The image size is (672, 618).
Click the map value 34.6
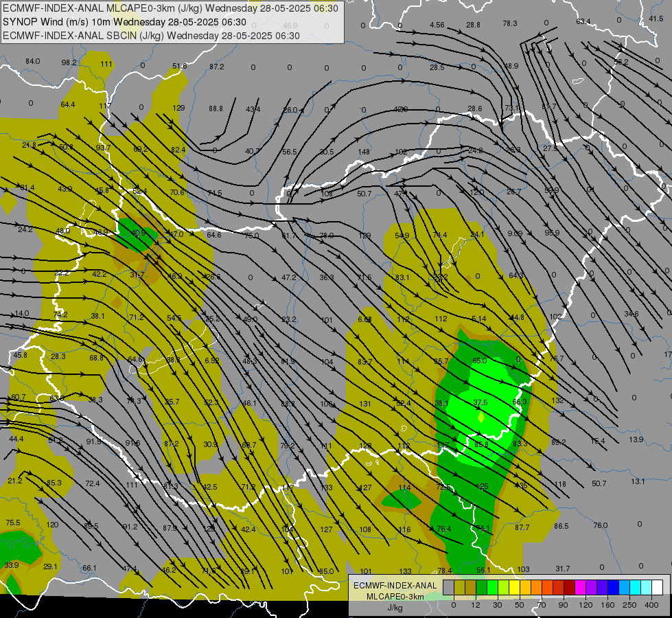point(632,314)
